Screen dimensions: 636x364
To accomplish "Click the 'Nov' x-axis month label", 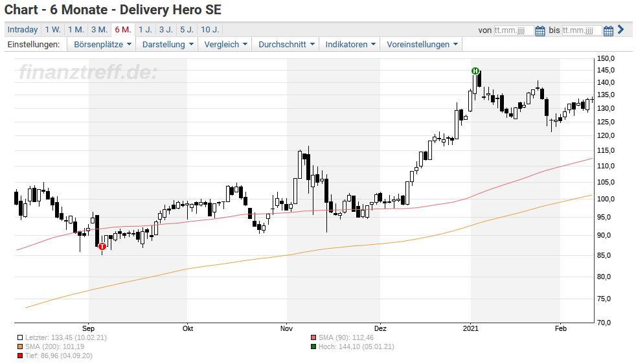I will [x=286, y=328].
